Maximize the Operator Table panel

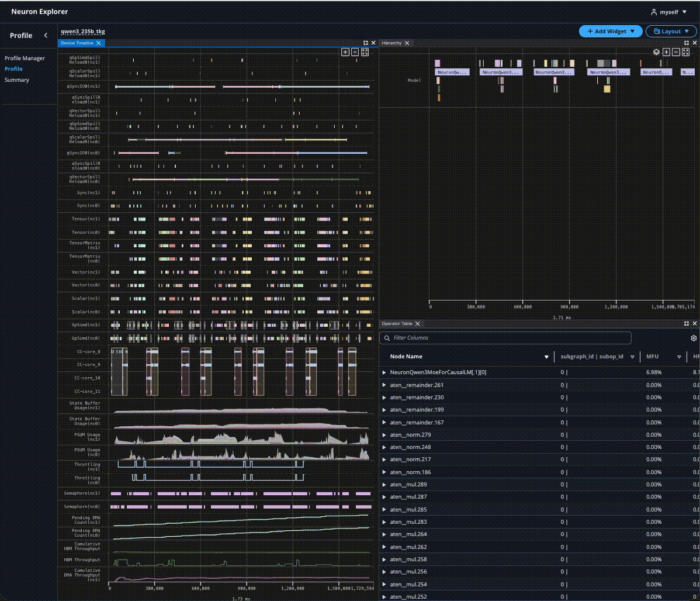pos(686,323)
